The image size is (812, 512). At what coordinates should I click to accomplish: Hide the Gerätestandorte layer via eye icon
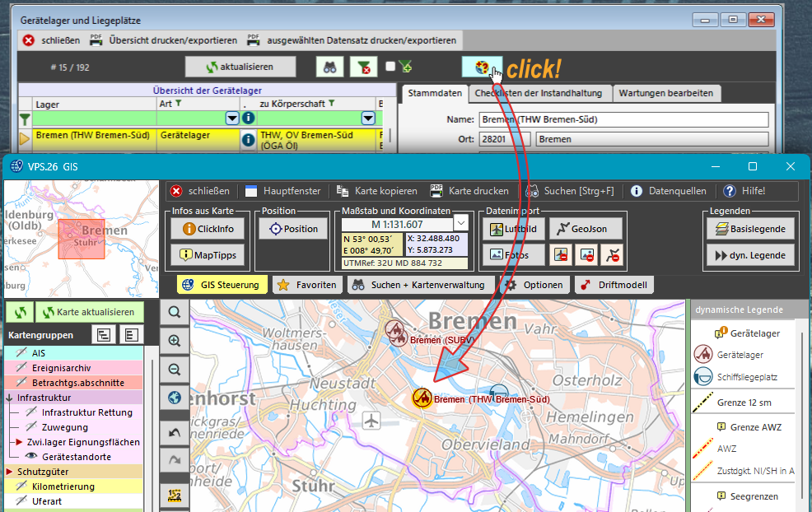pyautogui.click(x=31, y=456)
